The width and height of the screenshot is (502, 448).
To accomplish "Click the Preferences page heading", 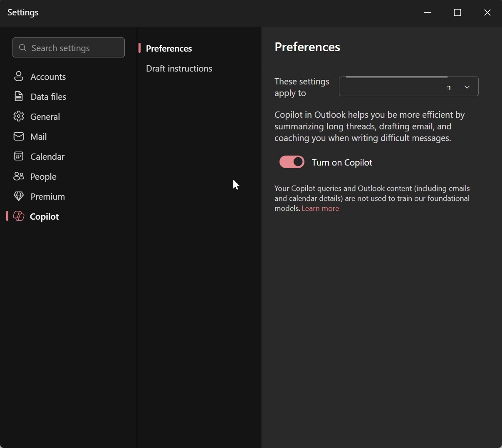I will pos(308,47).
